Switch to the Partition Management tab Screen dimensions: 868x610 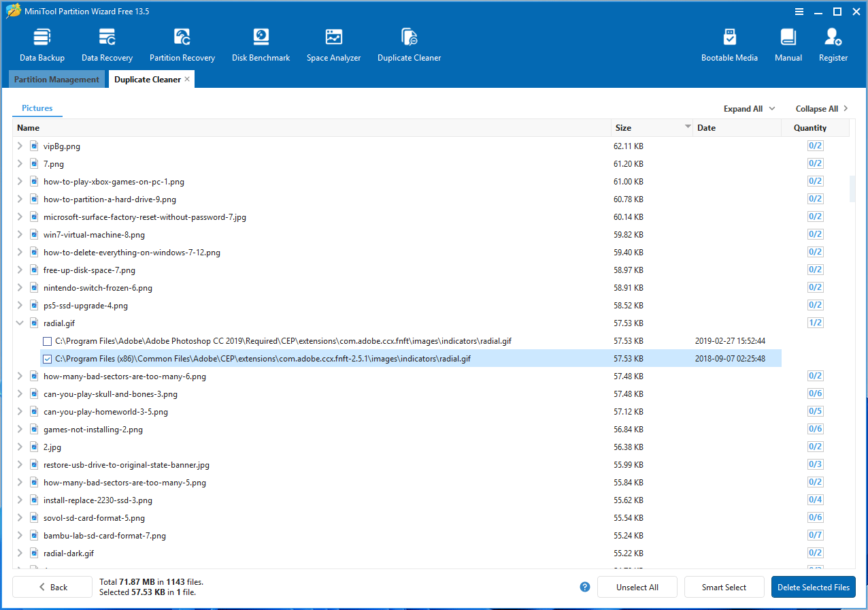pos(56,79)
